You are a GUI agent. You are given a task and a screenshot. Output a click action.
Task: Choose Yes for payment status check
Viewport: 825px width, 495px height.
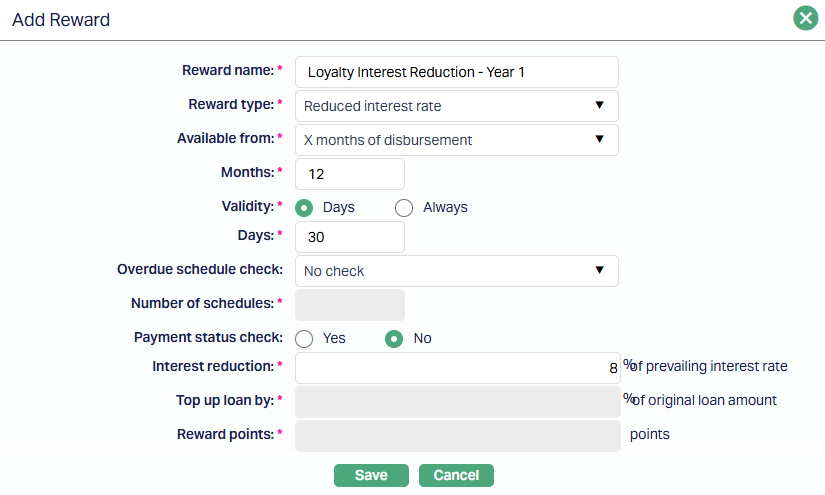[x=304, y=338]
